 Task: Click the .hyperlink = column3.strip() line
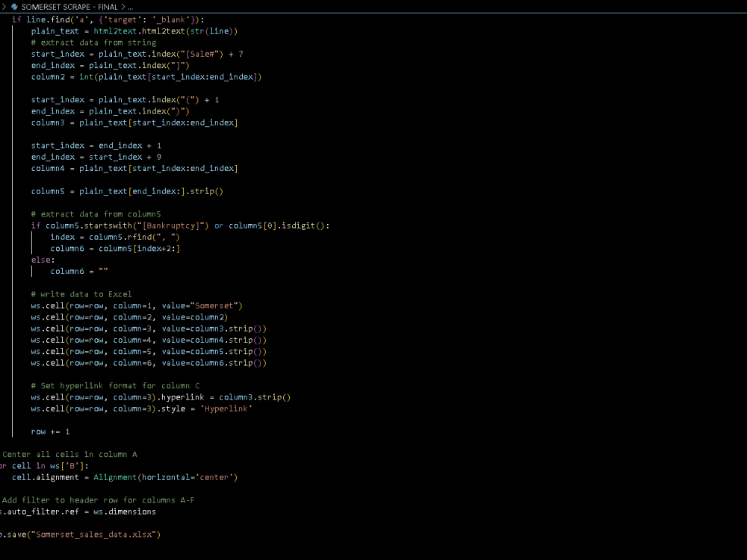[161, 396]
